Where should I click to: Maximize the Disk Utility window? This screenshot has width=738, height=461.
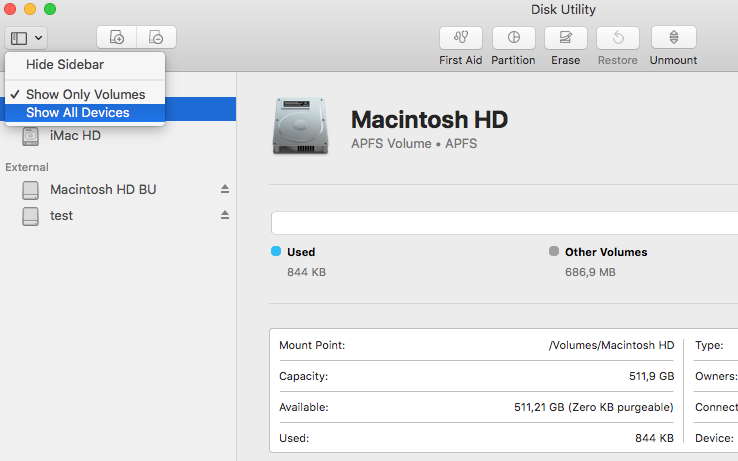(50, 9)
